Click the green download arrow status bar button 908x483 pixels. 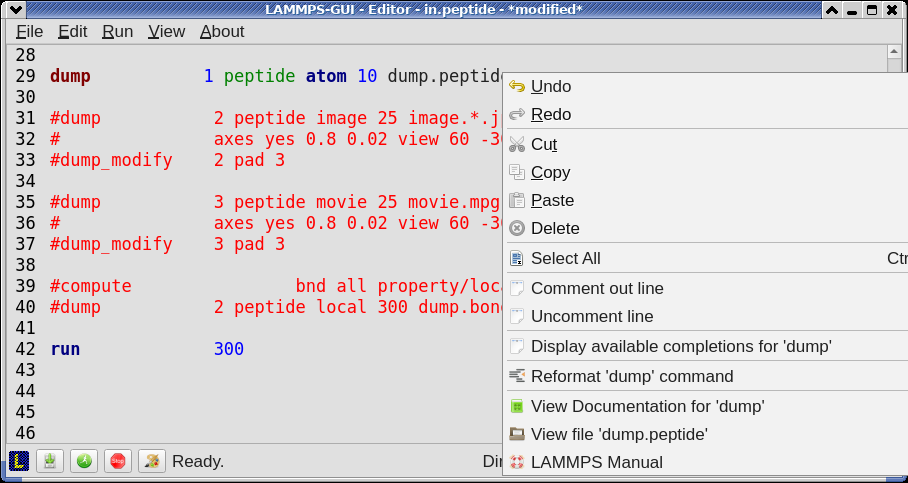coord(50,462)
